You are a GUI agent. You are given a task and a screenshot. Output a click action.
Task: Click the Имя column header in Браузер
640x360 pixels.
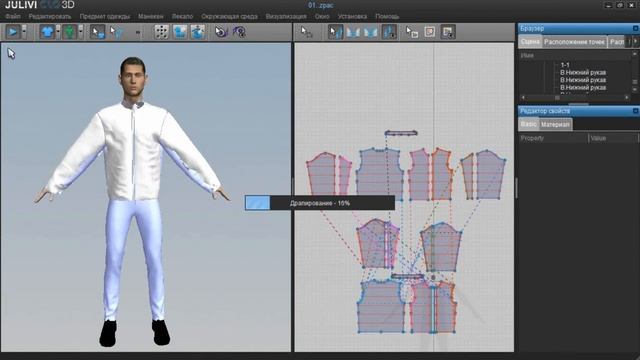(575, 55)
